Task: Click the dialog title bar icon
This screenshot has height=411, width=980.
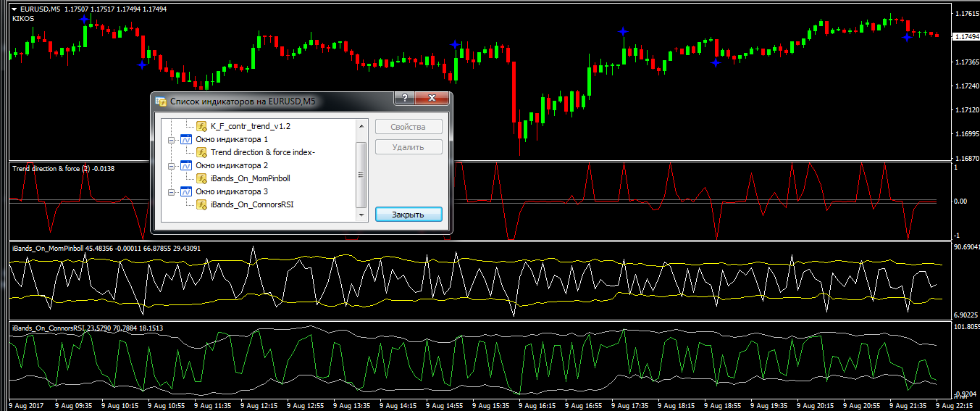Action: 161,101
